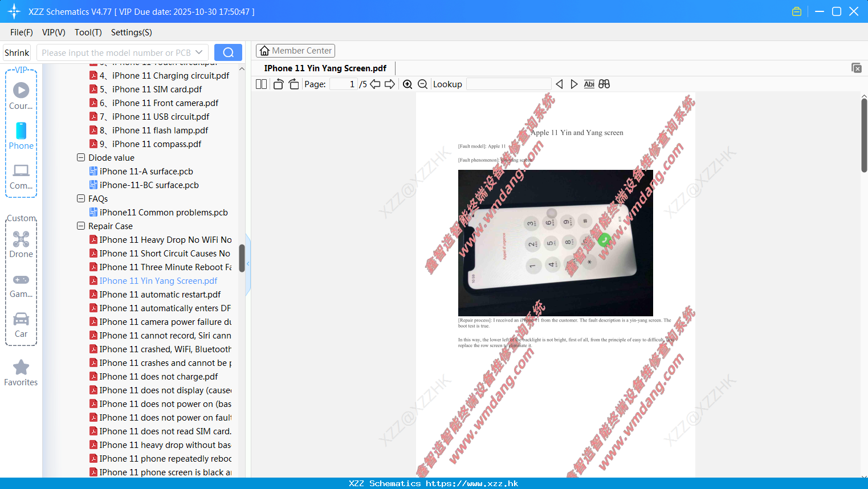The height and width of the screenshot is (489, 868).
Task: Open iPhone 11-A surface.pcb
Action: tap(141, 171)
